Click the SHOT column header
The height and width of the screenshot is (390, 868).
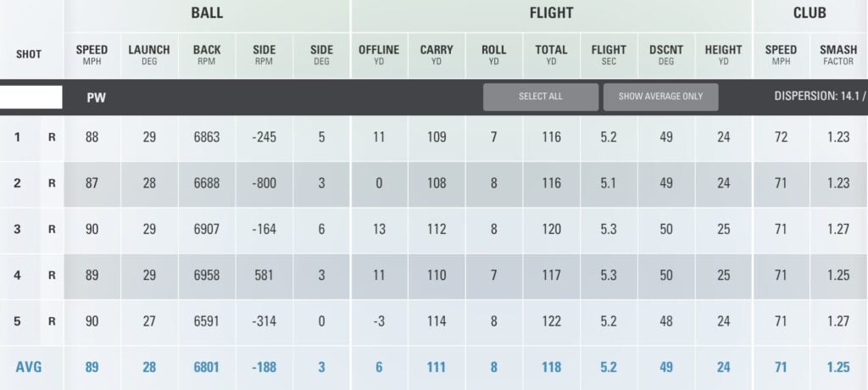[x=29, y=54]
